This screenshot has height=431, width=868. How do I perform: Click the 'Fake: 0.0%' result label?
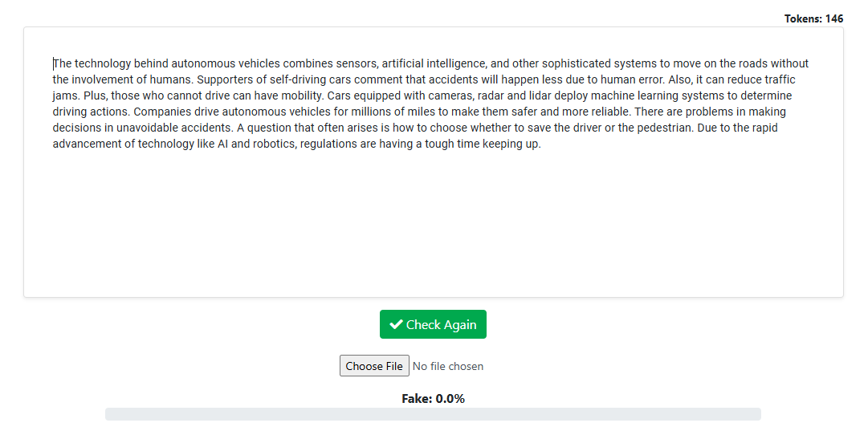tap(433, 399)
